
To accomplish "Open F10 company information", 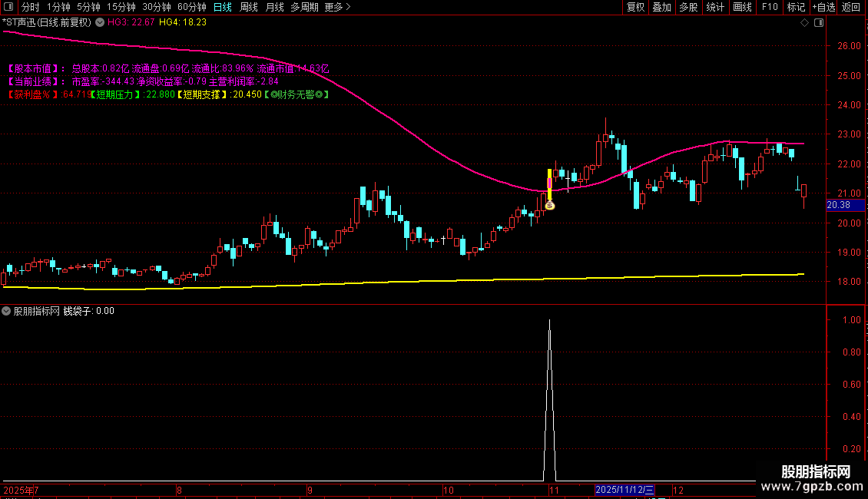I will click(x=770, y=7).
